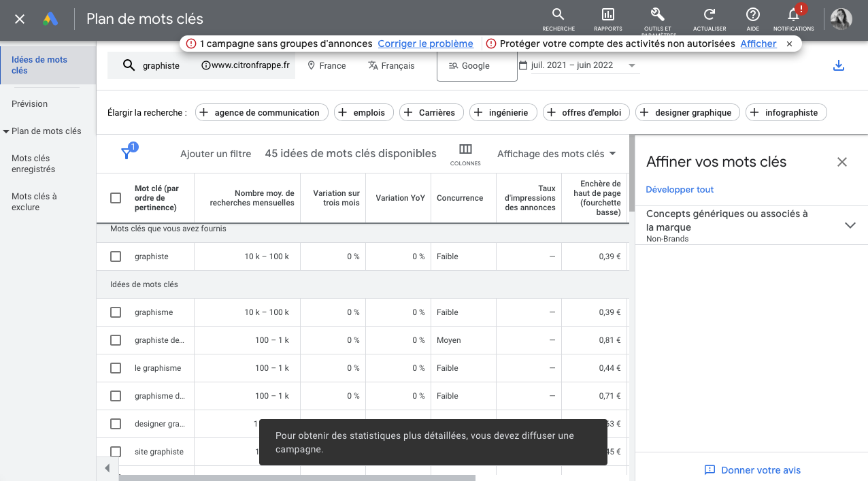Open the Aide question mark icon
Screen dimensions: 868x481
[x=752, y=14]
